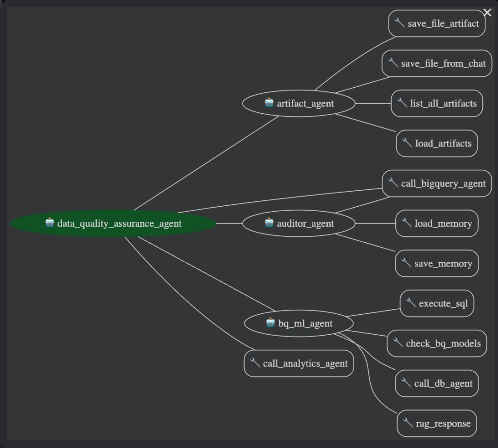Click the wrench icon on rag_response
Screen dimensions: 498x448
(x=408, y=423)
